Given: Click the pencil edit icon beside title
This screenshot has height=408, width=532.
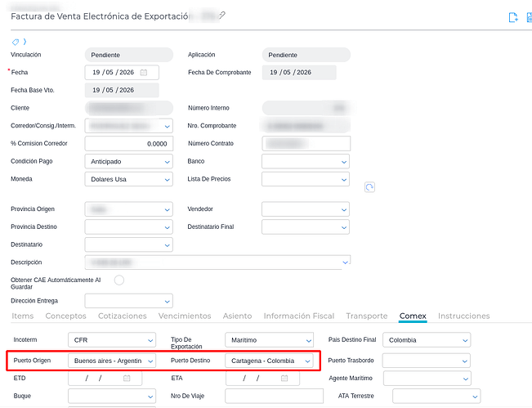Looking at the screenshot, I should pyautogui.click(x=222, y=16).
